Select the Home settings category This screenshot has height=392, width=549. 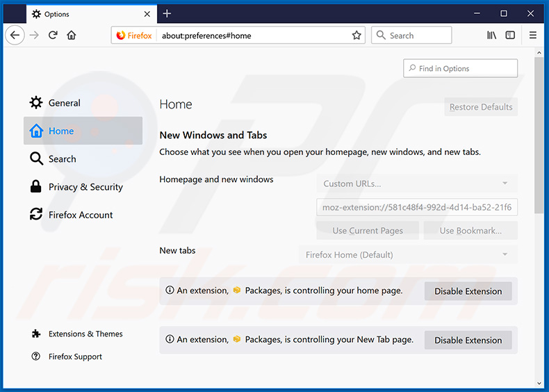coord(83,131)
